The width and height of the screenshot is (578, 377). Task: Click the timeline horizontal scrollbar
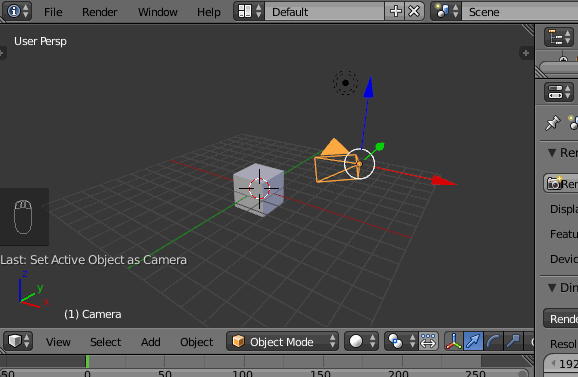point(265,373)
